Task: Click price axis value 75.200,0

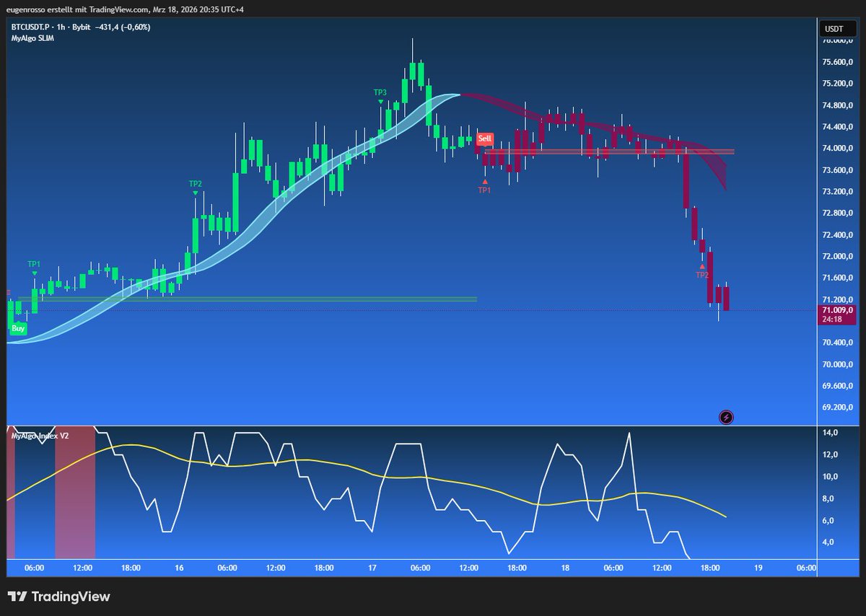Action: click(837, 84)
